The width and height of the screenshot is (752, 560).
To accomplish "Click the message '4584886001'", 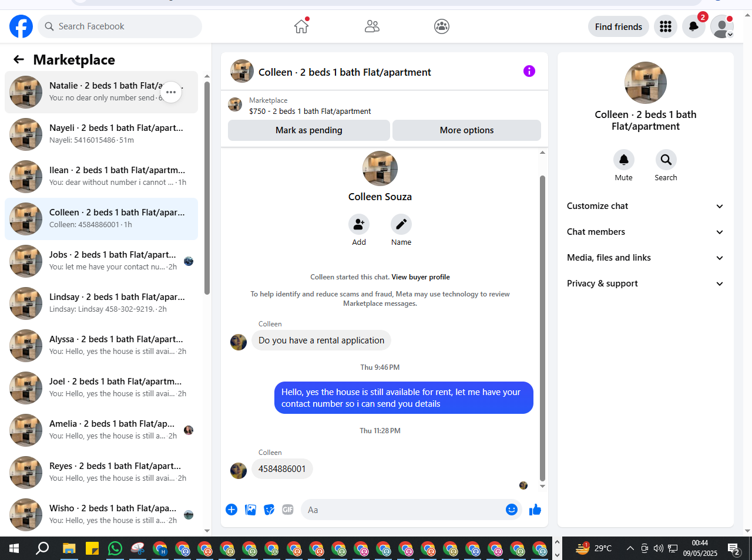I will pyautogui.click(x=282, y=469).
